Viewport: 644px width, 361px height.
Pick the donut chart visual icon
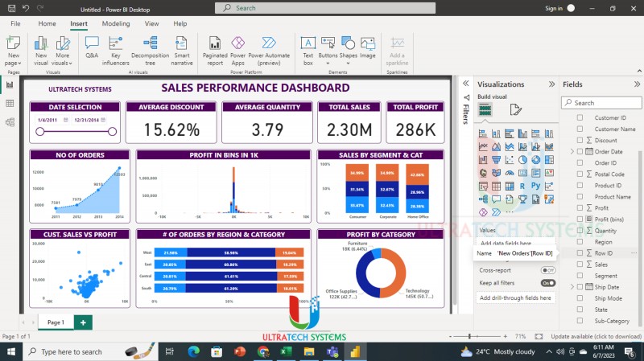[535, 159]
